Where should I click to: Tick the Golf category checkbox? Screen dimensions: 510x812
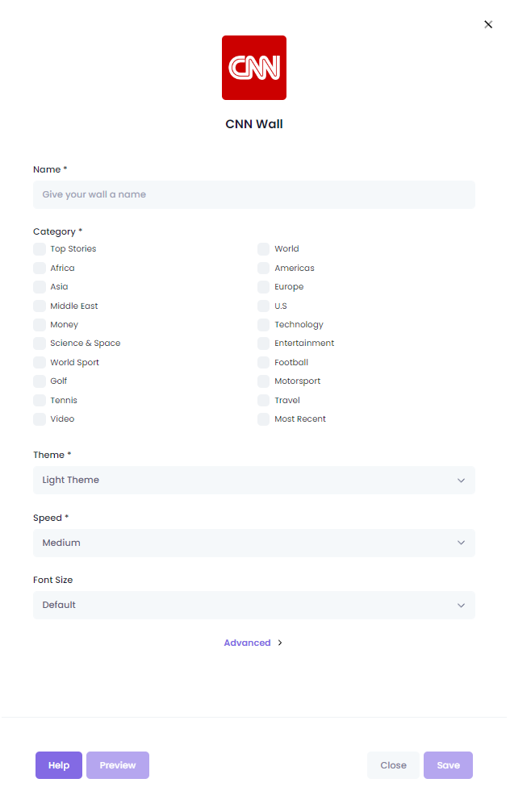[40, 381]
